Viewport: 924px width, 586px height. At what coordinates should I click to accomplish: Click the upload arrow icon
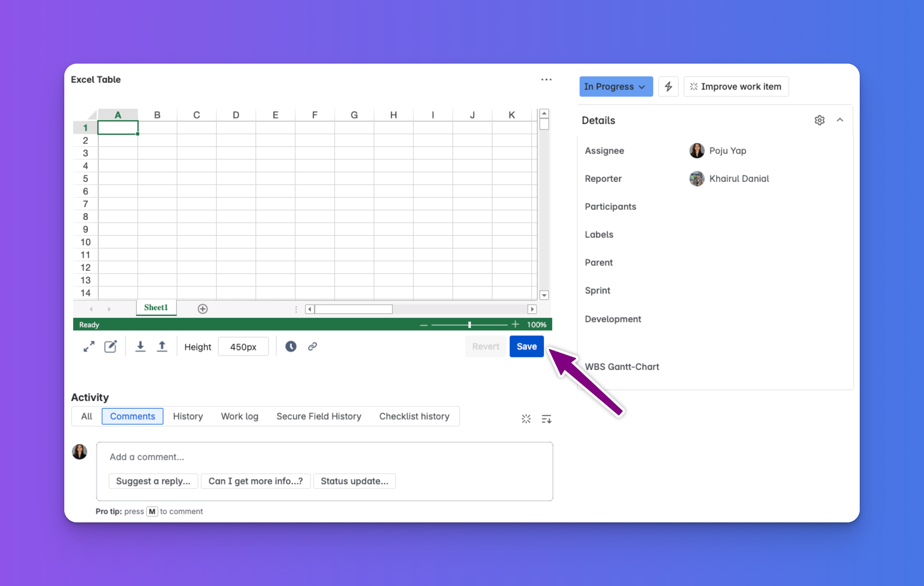(162, 346)
